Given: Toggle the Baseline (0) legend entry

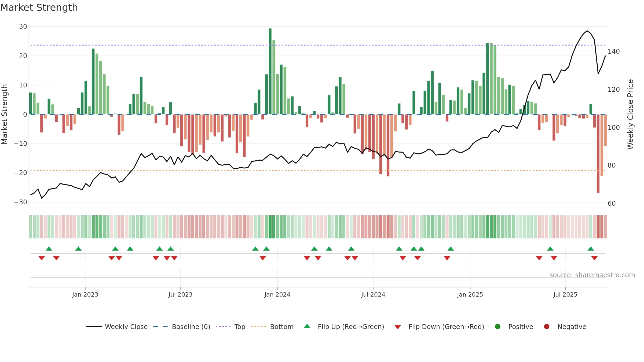Looking at the screenshot, I should 181,327.
